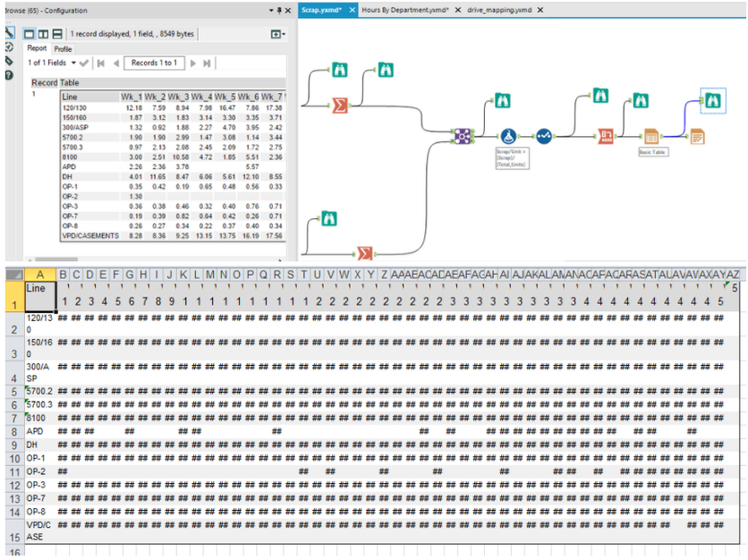Select column B header in Excel
748x560 pixels.
[63, 275]
